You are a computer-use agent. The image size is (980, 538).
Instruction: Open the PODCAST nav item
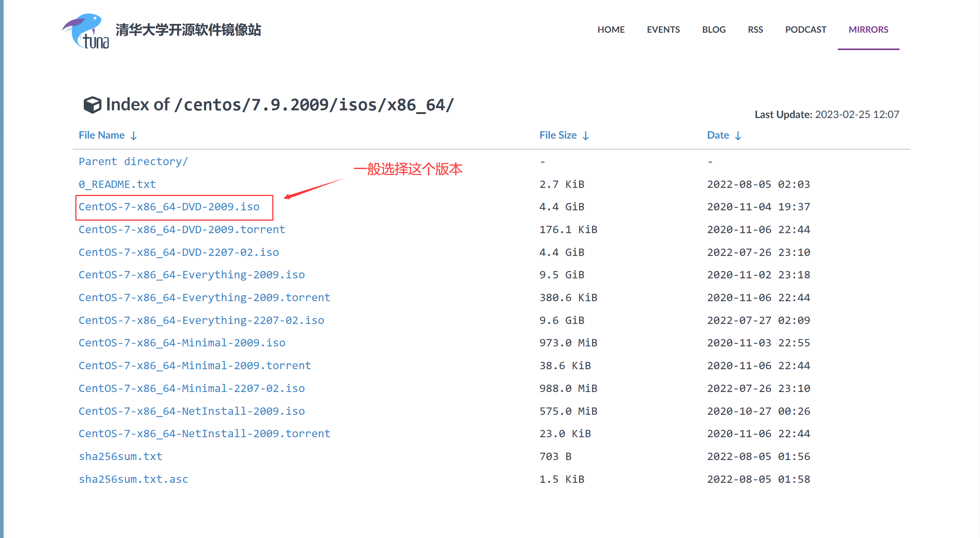point(806,30)
